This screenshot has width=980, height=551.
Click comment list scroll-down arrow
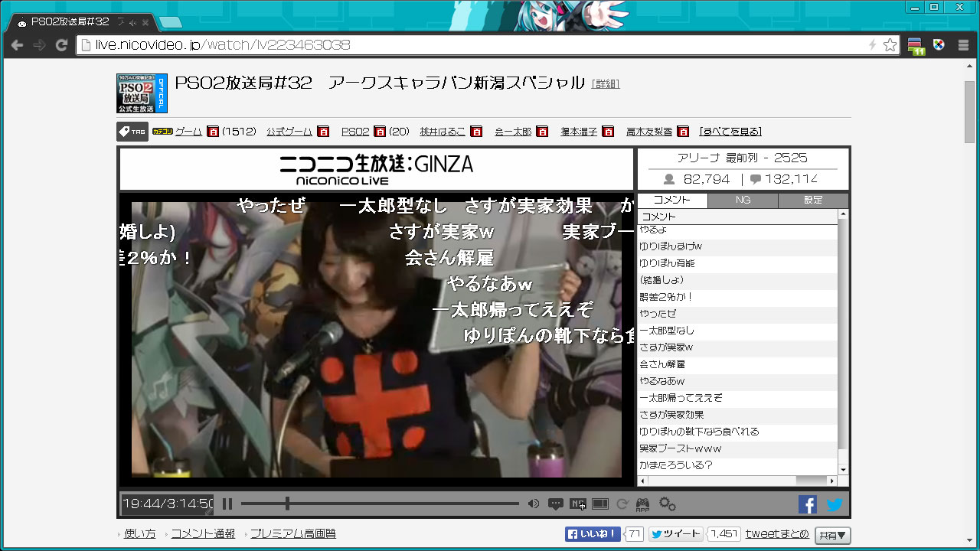click(844, 469)
